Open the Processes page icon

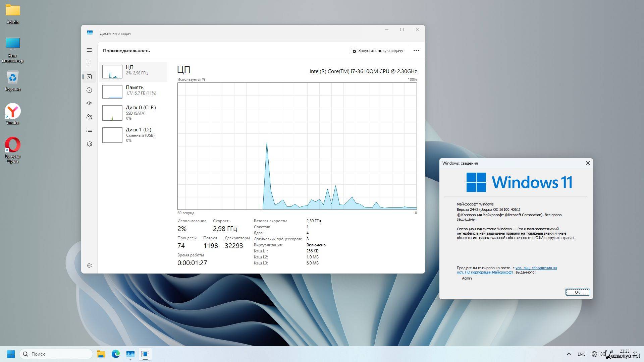(x=89, y=63)
